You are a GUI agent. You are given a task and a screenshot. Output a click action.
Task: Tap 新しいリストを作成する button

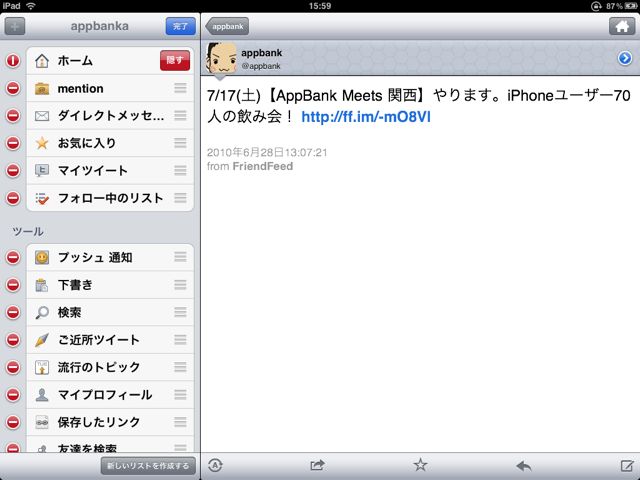coord(148,466)
